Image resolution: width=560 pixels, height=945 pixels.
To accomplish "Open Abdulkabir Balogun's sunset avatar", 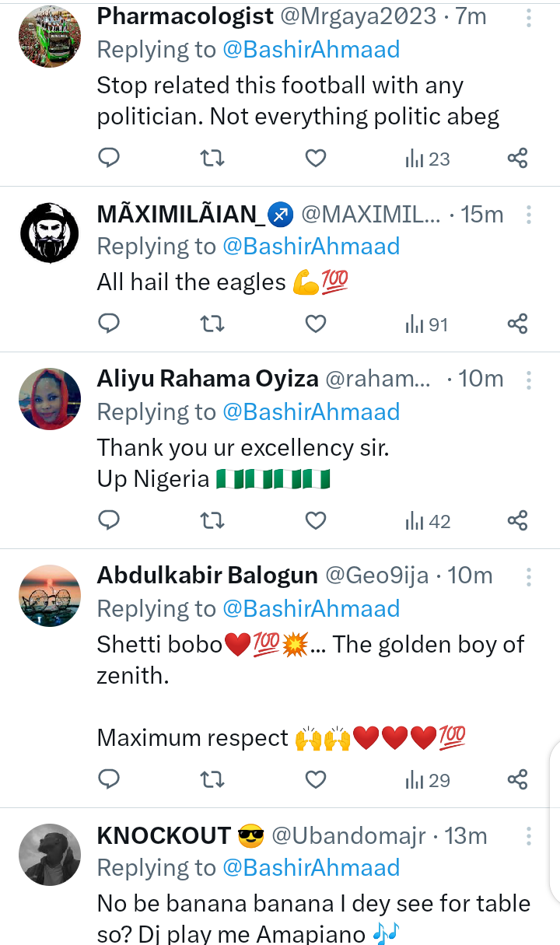I will point(50,596).
